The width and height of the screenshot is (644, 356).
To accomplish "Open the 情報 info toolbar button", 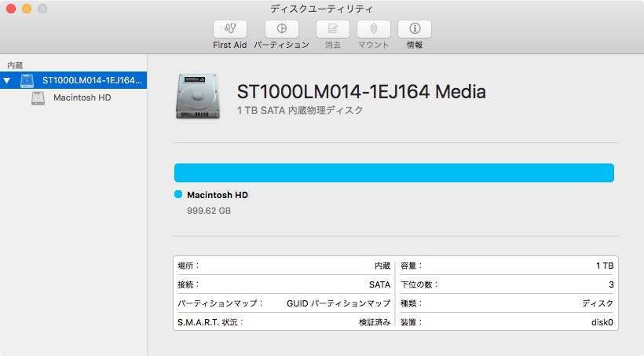I will tap(414, 29).
